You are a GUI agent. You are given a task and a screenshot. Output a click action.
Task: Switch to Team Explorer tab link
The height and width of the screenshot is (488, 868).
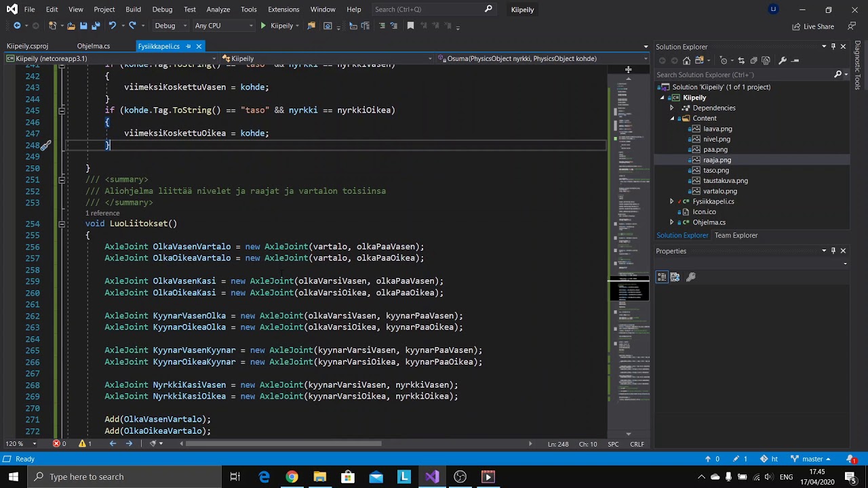pyautogui.click(x=736, y=235)
